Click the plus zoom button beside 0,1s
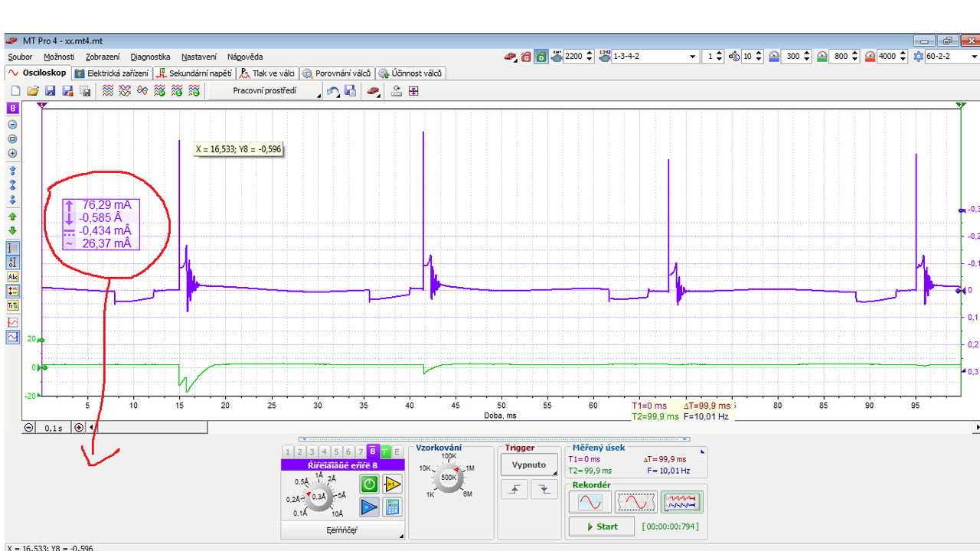The image size is (980, 551). click(x=79, y=428)
